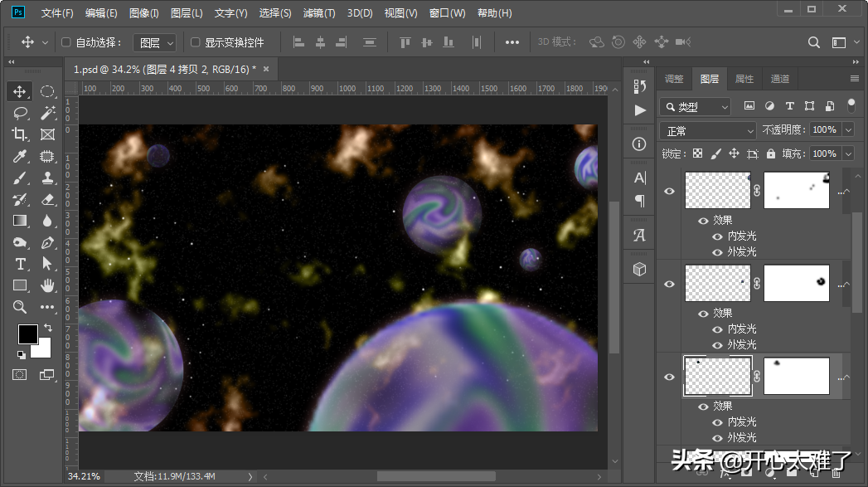Switch to the 通道 panel tab
Viewport: 868px width, 487px height.
pyautogui.click(x=779, y=79)
